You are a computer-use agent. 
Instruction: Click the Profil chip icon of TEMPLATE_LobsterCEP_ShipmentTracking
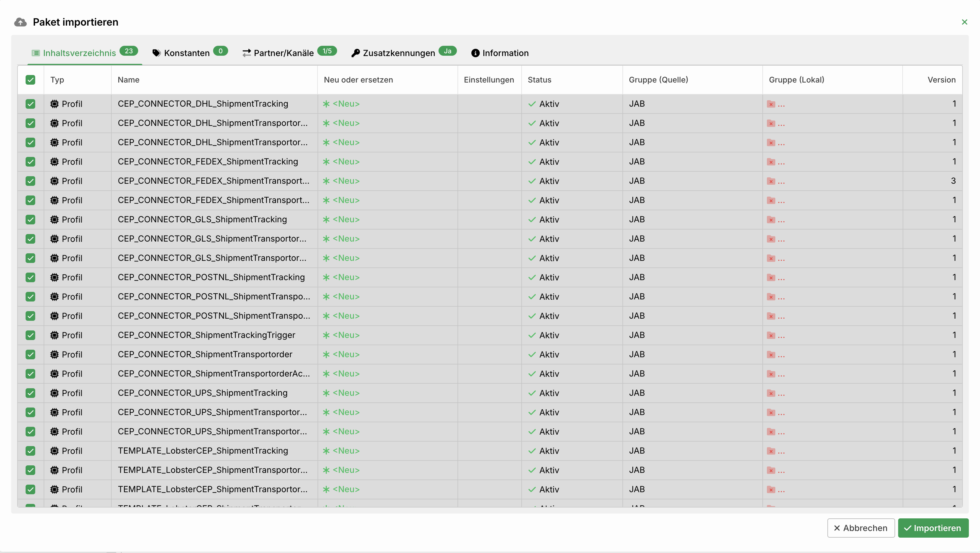pos(54,451)
